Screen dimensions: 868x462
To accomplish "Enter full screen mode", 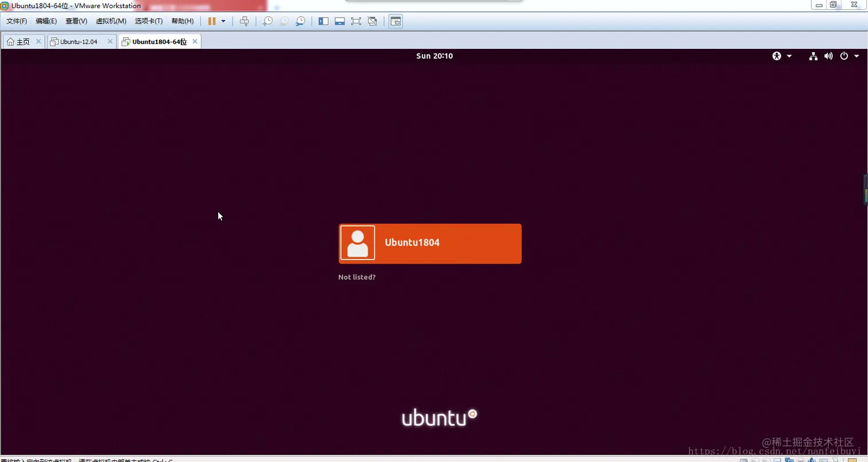I will click(356, 21).
